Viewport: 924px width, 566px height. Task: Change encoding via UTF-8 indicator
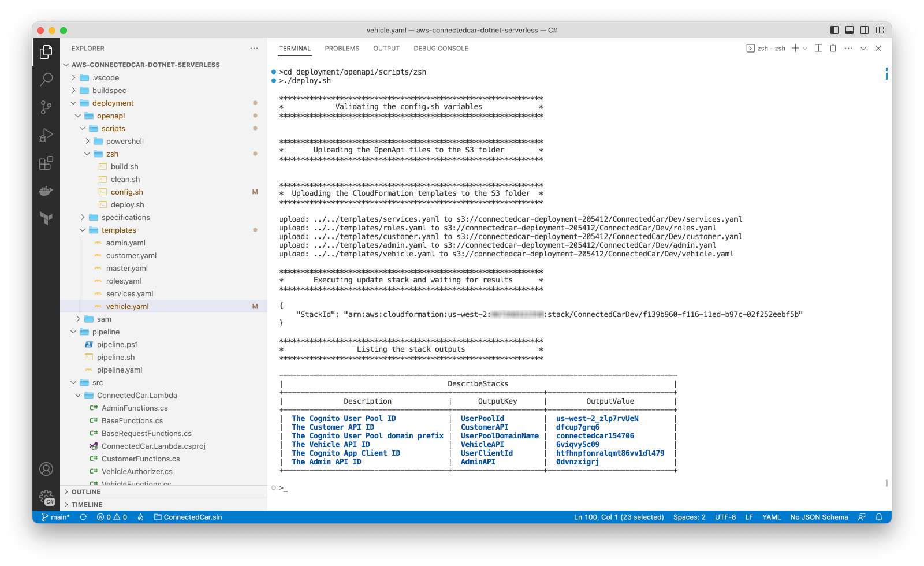pos(725,517)
